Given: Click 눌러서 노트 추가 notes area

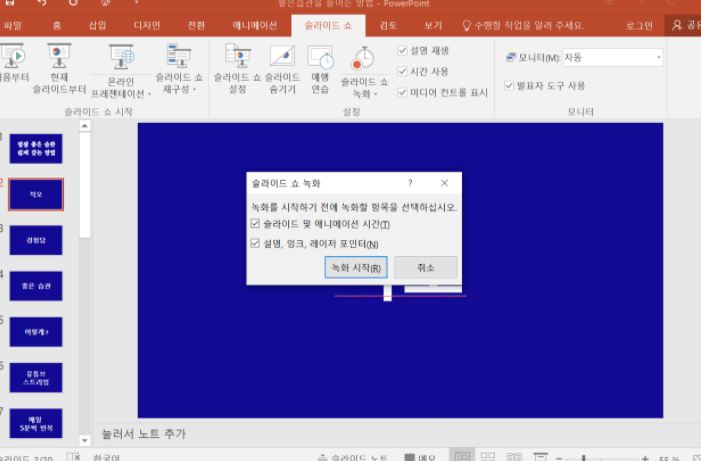Looking at the screenshot, I should click(x=144, y=434).
